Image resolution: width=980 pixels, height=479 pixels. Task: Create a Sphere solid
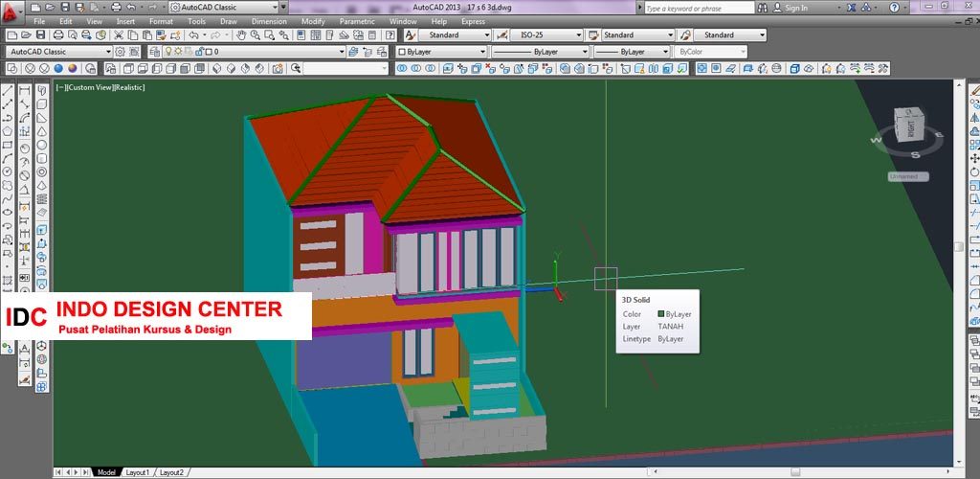[41, 145]
